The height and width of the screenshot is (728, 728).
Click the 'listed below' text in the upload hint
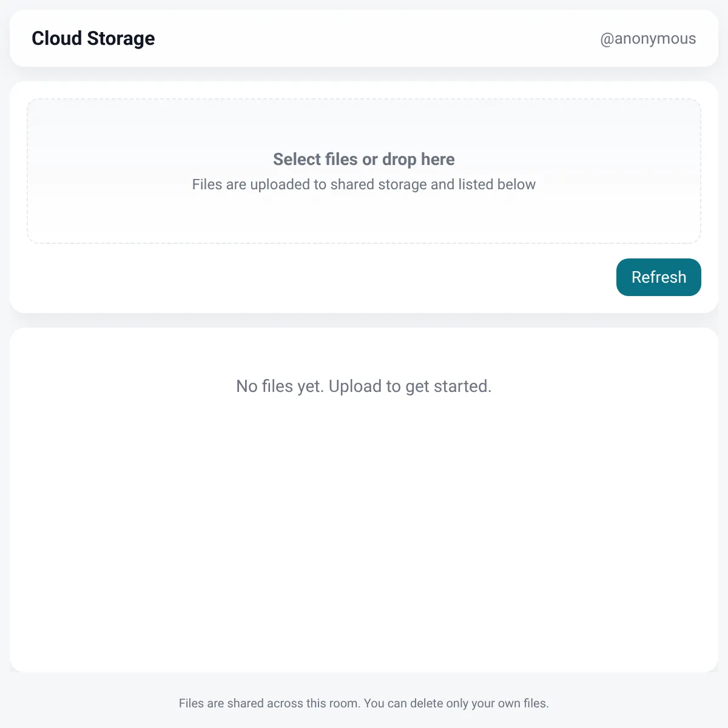pos(497,184)
